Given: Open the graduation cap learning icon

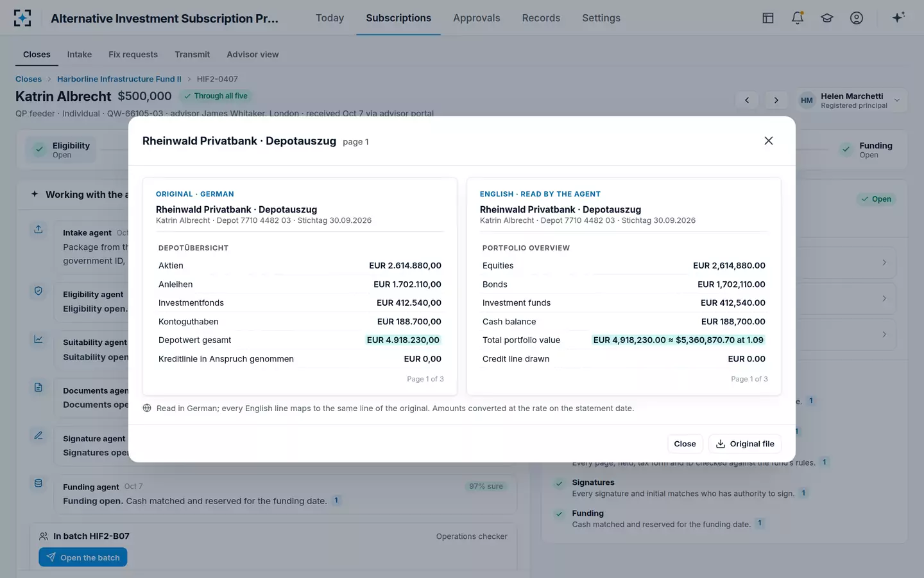Looking at the screenshot, I should pyautogui.click(x=827, y=18).
